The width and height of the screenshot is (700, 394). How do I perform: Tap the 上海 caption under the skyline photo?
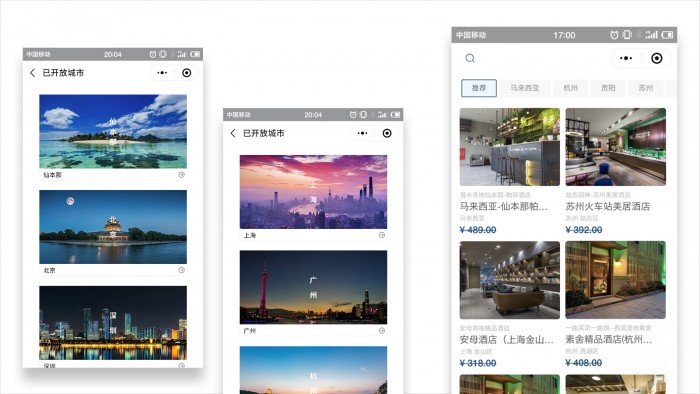tap(250, 235)
